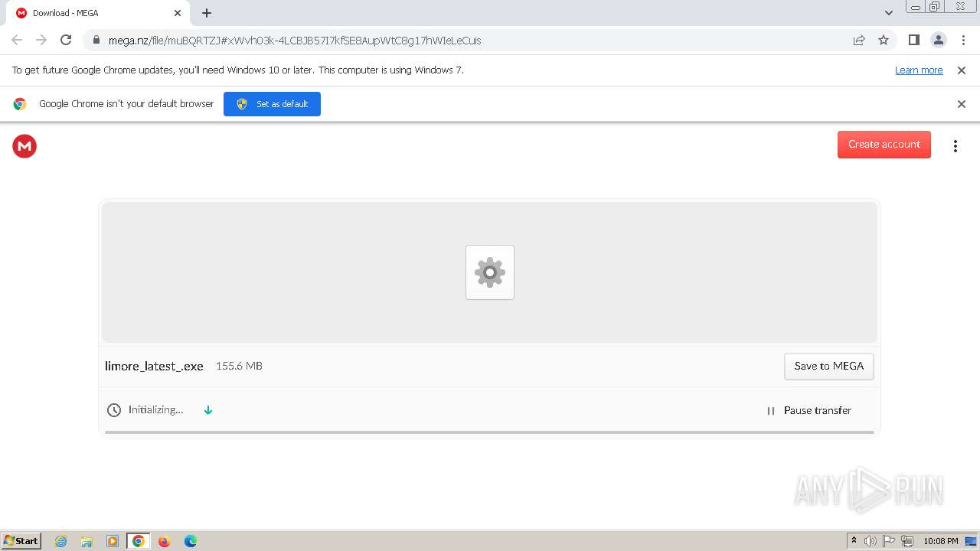Click the Show desktop button
The height and width of the screenshot is (551, 980).
971,541
